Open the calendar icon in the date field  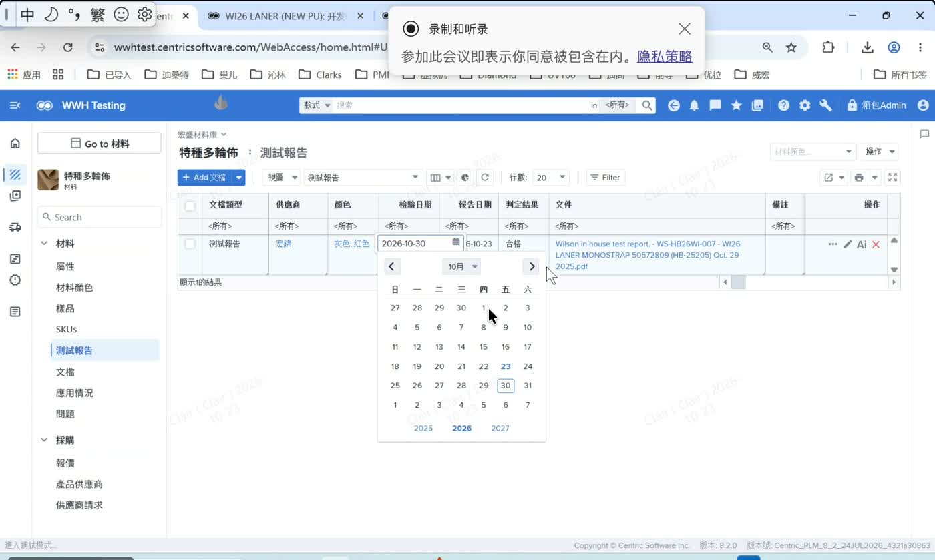click(456, 242)
